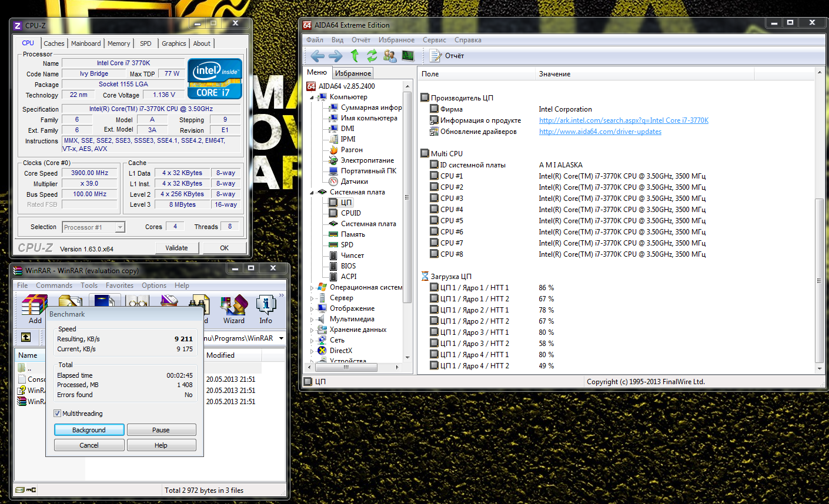
Task: Open WinRAR Commands menu
Action: 54,285
